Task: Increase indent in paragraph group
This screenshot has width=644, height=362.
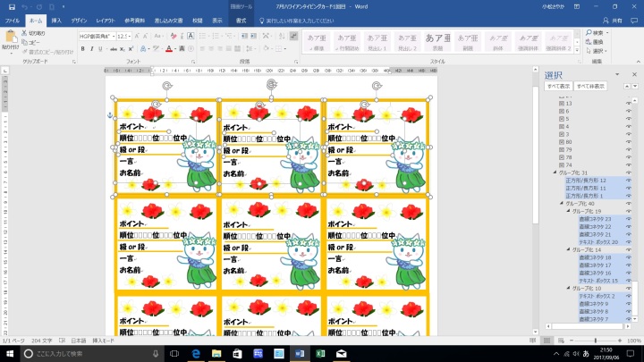Action: (x=254, y=36)
